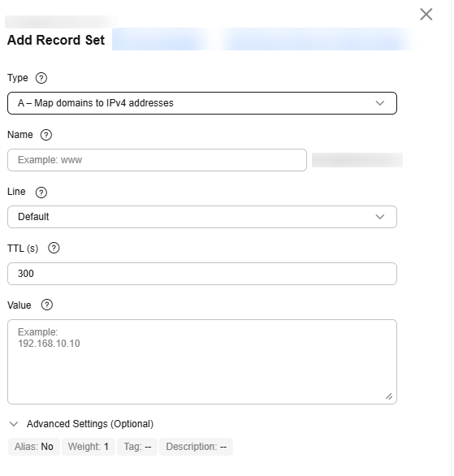Select the Alias: No chip
Viewport: 454px width, 476px height.
click(34, 447)
